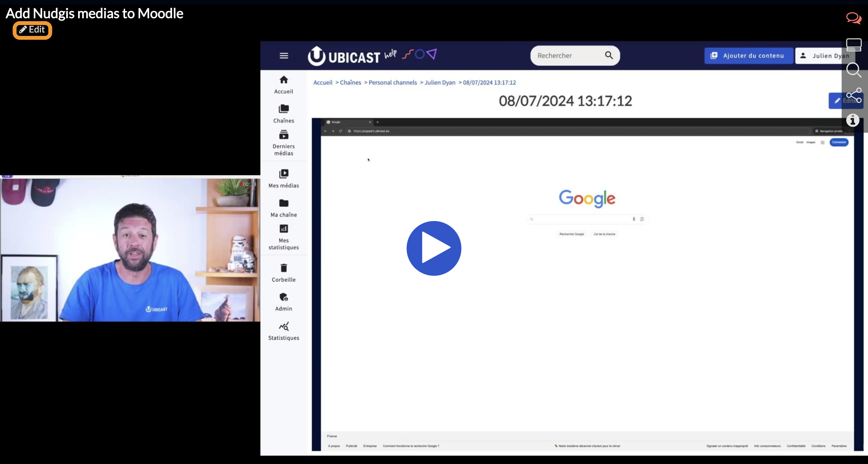868x464 pixels.
Task: Click the Ubicast help logo
Action: (x=372, y=55)
